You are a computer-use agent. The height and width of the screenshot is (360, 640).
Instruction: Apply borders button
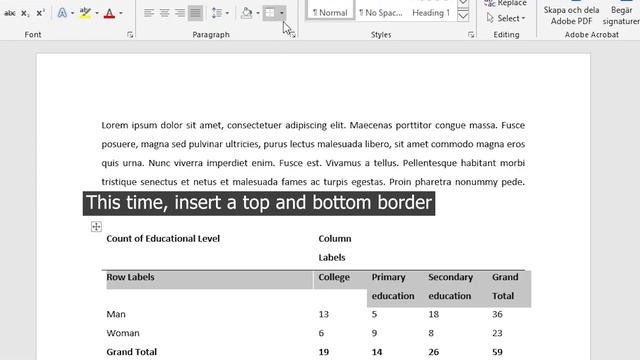point(270,13)
